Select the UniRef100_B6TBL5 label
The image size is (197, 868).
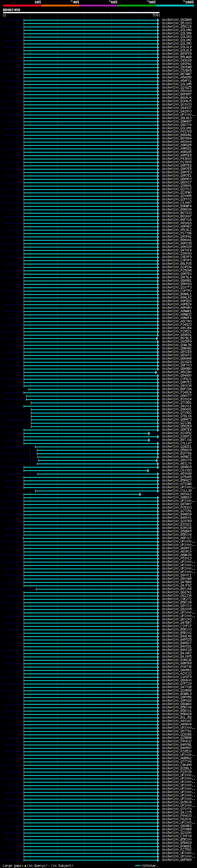point(177,338)
